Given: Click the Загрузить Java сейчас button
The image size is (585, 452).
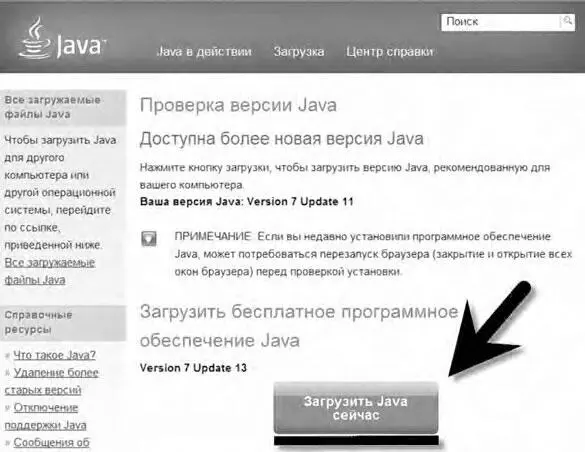Looking at the screenshot, I should click(x=356, y=408).
